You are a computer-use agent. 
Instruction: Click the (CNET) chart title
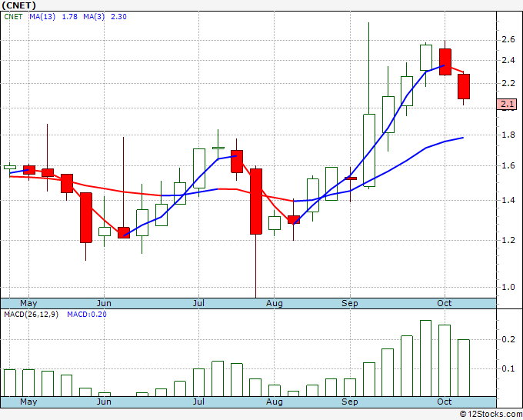[19, 5]
